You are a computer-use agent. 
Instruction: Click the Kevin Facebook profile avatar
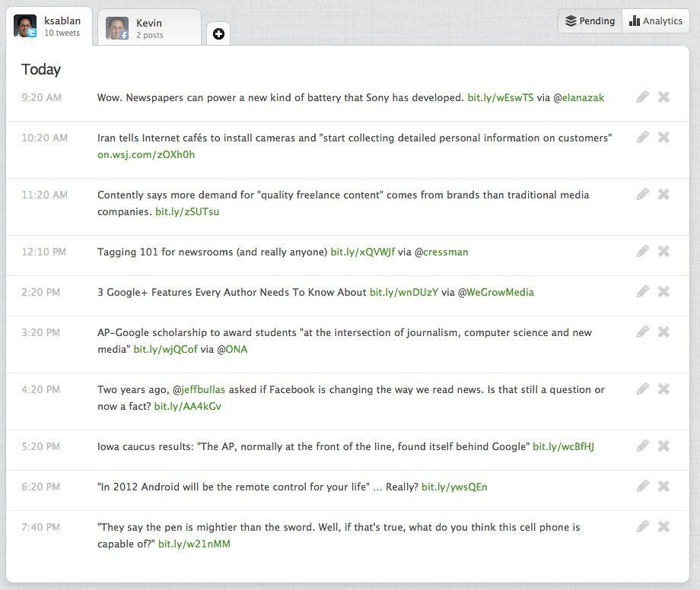(117, 28)
